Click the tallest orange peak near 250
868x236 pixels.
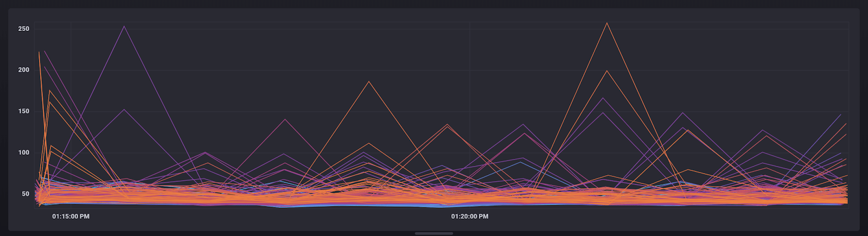(607, 23)
